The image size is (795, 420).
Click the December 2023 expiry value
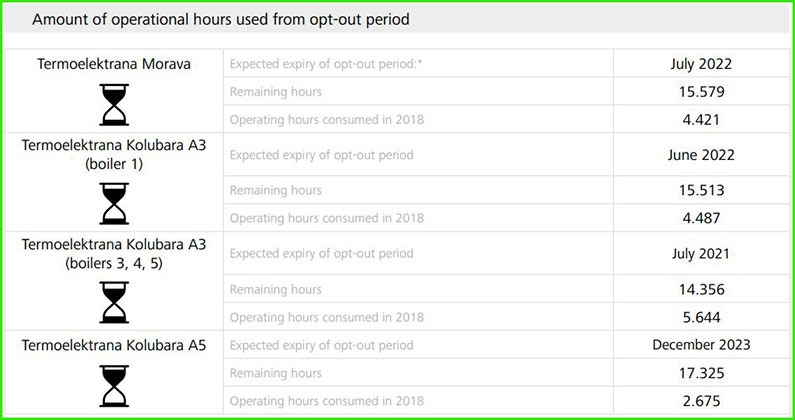coord(701,345)
